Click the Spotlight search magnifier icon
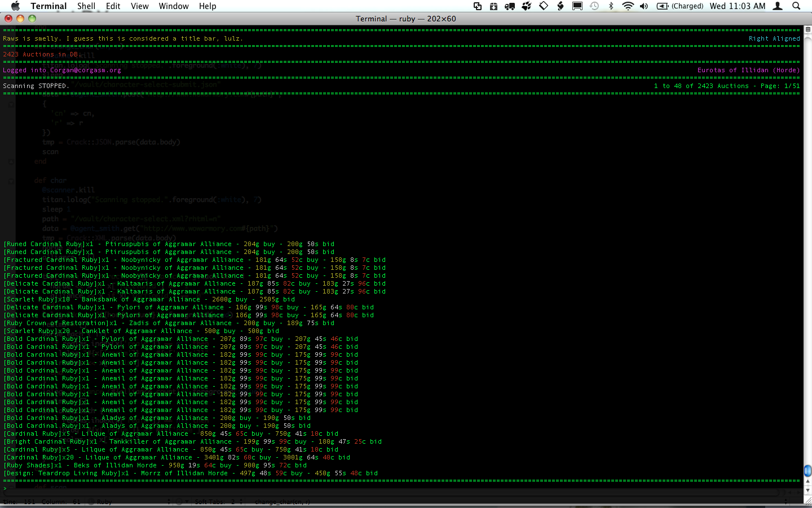This screenshot has height=508, width=812. pos(796,6)
